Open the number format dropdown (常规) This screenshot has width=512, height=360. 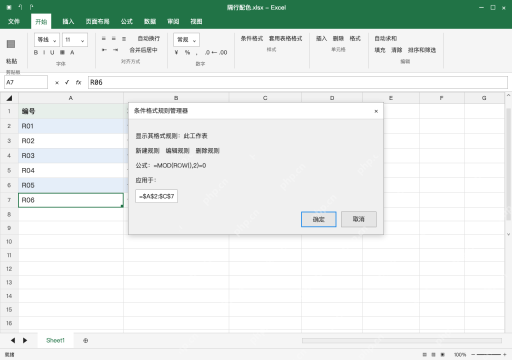186,40
